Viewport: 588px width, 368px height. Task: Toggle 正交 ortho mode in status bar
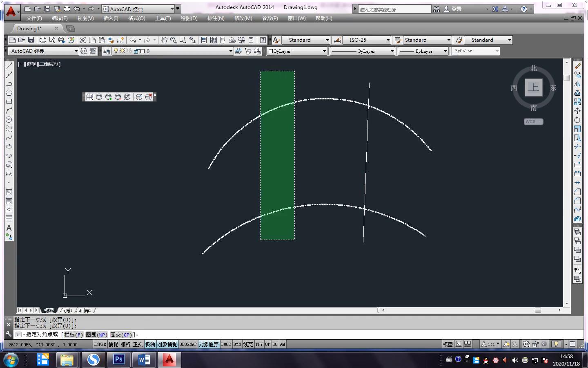coord(138,344)
